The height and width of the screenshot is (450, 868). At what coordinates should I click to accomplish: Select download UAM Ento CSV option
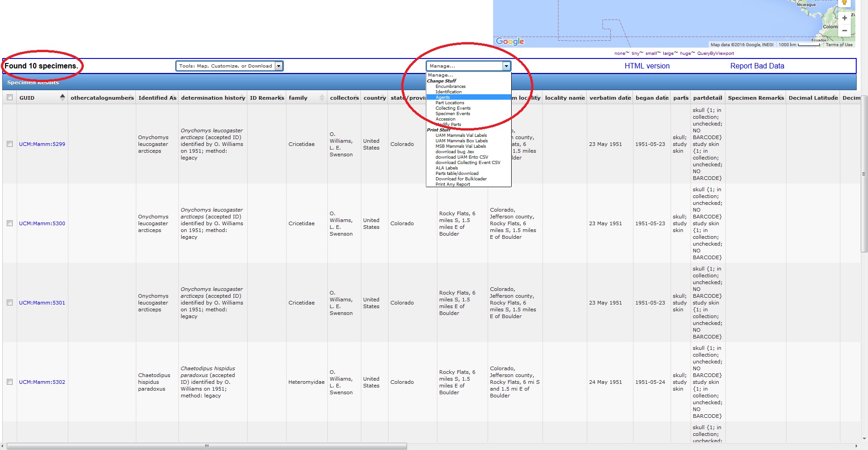click(x=462, y=157)
